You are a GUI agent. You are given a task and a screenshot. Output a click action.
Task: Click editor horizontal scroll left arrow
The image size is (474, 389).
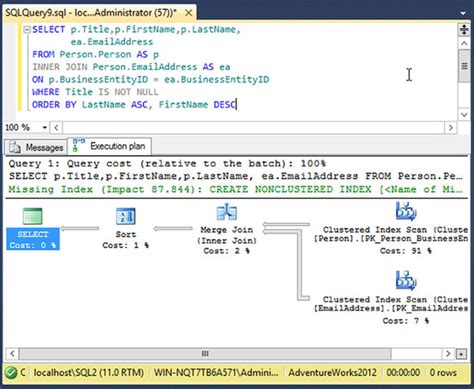[56, 128]
